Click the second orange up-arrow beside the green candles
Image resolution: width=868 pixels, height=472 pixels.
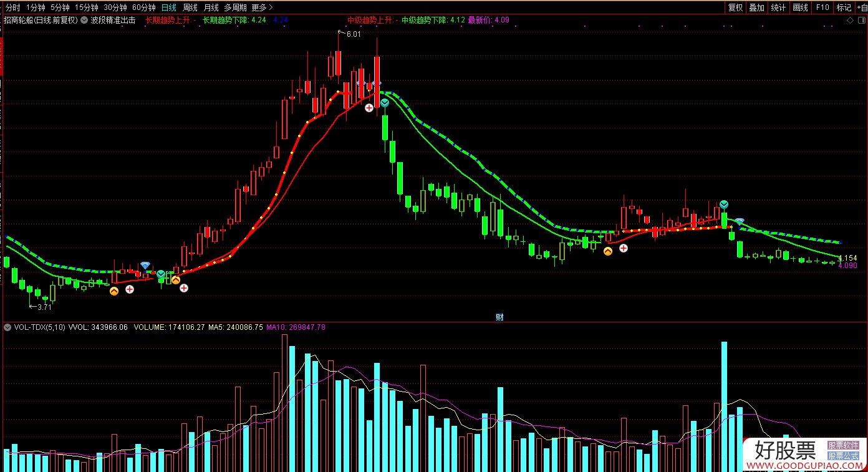click(x=176, y=281)
